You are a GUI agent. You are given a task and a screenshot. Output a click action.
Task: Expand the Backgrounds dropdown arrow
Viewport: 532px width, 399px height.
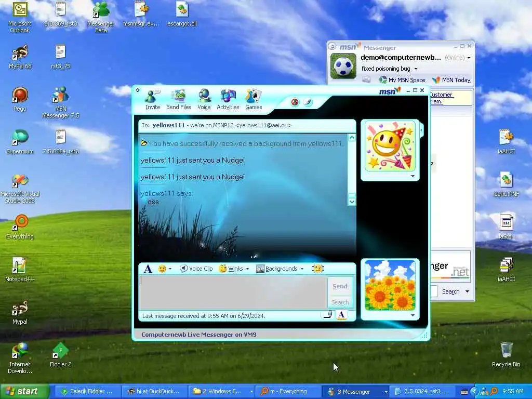302,269
